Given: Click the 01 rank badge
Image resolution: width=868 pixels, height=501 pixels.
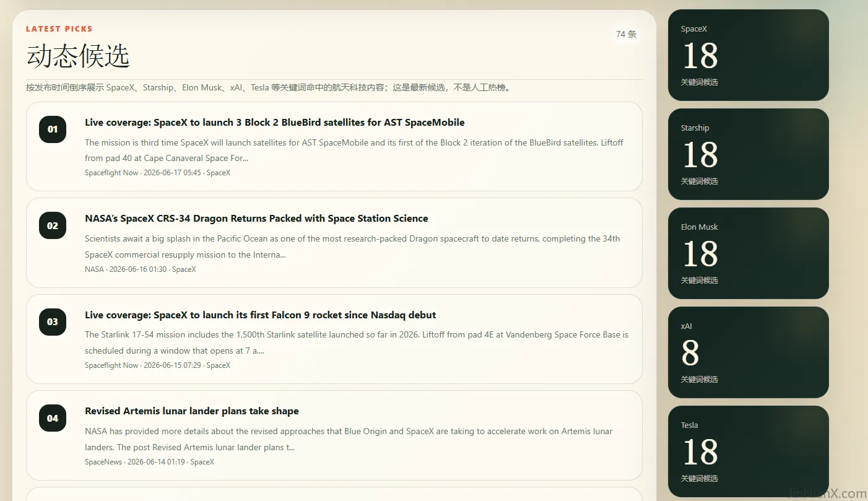Looking at the screenshot, I should [x=53, y=129].
